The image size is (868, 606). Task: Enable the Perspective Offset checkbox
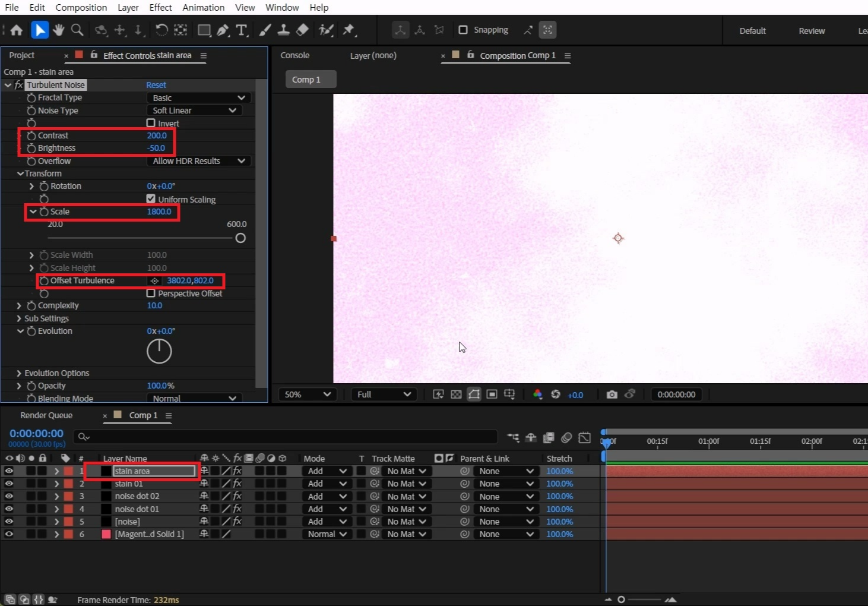(x=151, y=293)
